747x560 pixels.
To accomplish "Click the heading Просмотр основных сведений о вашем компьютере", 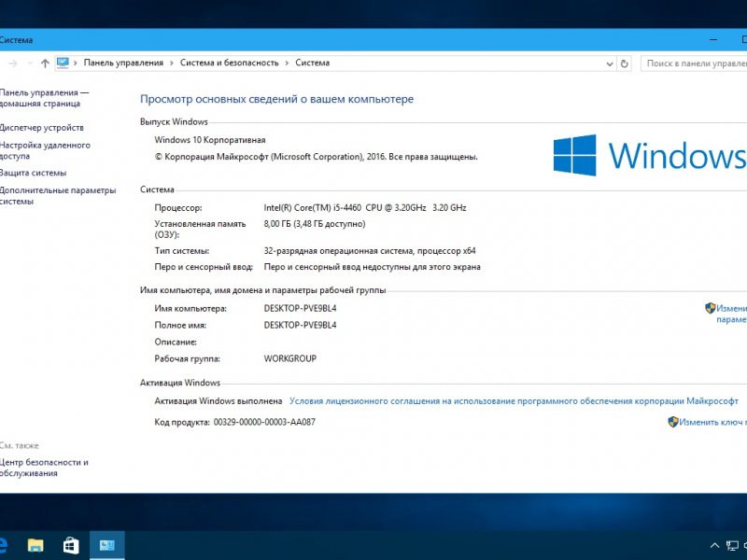I will click(276, 99).
